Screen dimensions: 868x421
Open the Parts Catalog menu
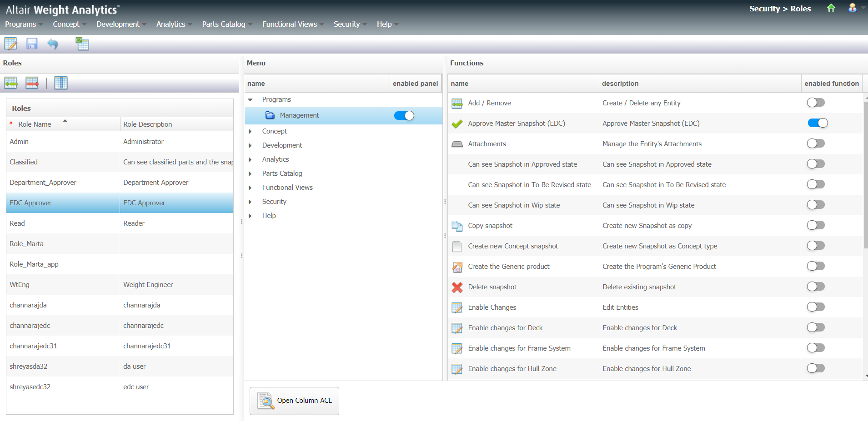226,24
